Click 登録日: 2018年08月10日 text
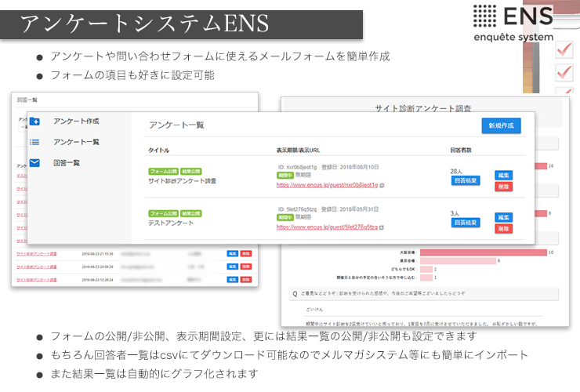Image resolution: width=580 pixels, height=392 pixels. point(350,167)
